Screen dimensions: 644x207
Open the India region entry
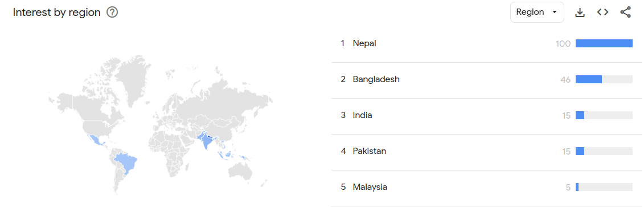(x=487, y=116)
